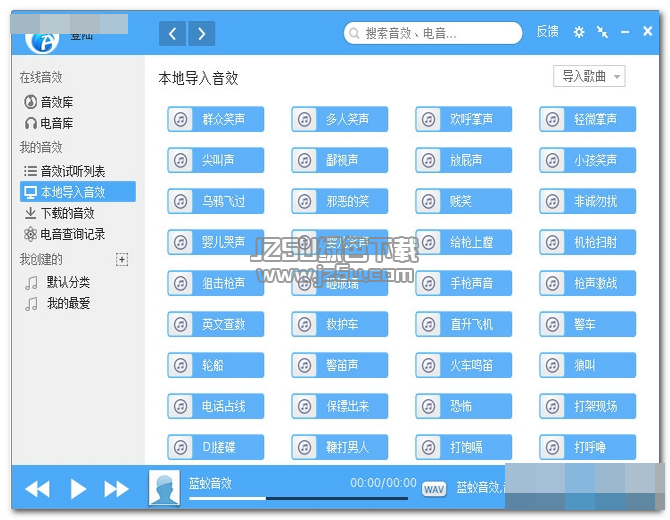
Task: Click the add-category plus icon beside 我创建的
Action: (x=122, y=260)
